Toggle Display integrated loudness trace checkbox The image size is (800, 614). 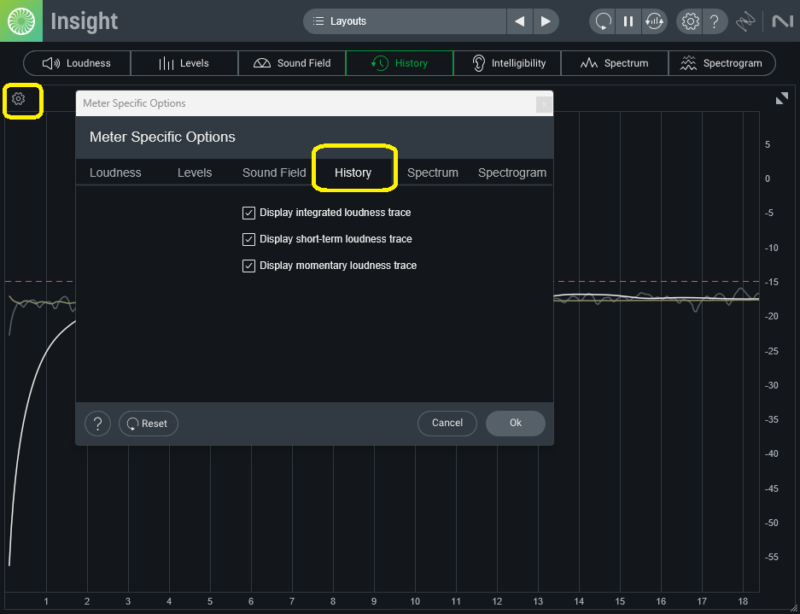(249, 213)
